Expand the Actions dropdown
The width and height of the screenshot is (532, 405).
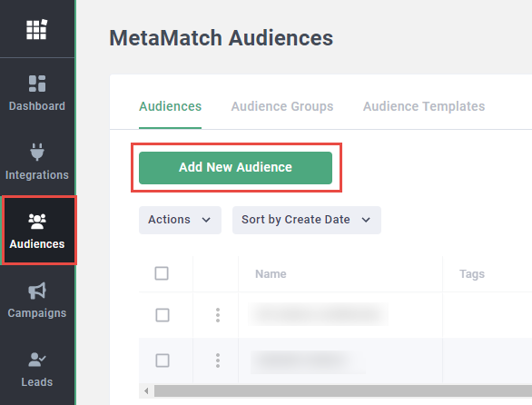[180, 220]
